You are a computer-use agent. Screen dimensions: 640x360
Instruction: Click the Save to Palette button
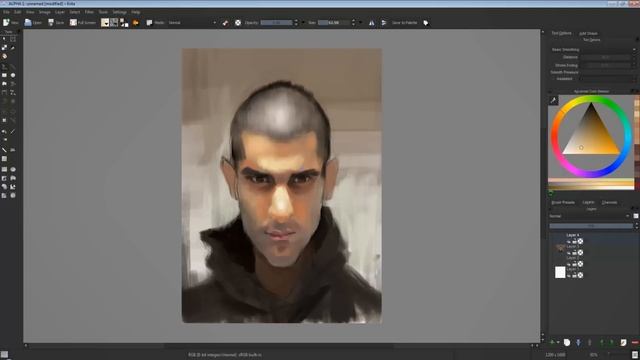click(404, 23)
